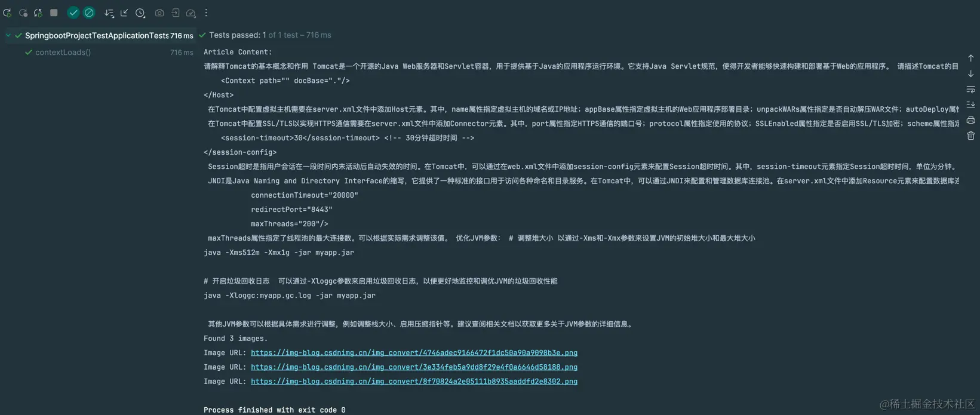Click the 'java -Xloggc:myapp.gc.log' command line

click(x=290, y=296)
